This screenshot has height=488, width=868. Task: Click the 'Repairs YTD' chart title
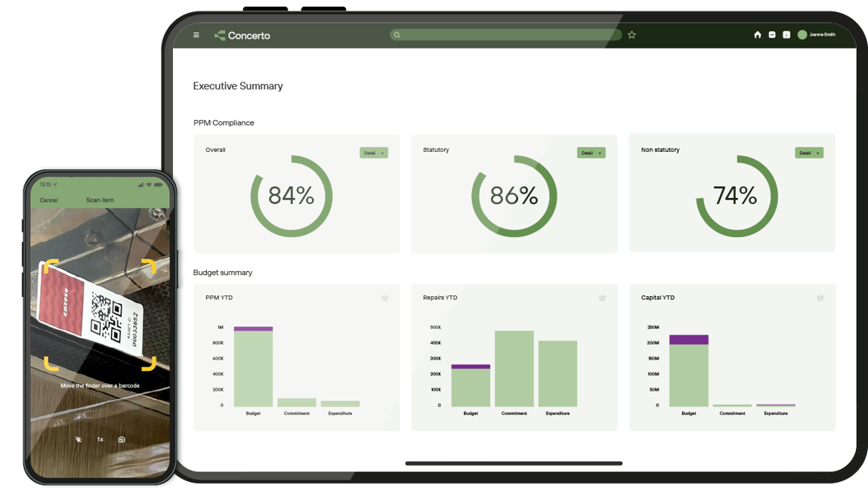click(x=440, y=298)
